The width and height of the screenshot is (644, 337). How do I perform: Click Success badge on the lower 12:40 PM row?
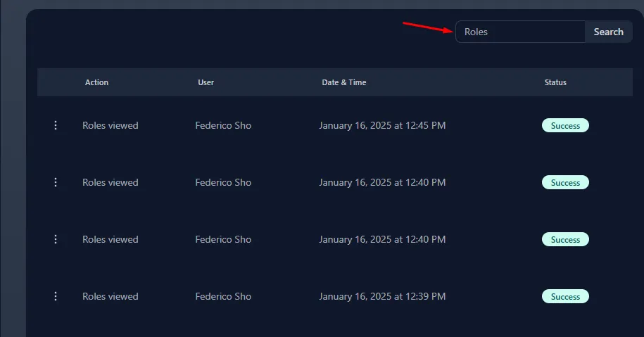tap(564, 240)
